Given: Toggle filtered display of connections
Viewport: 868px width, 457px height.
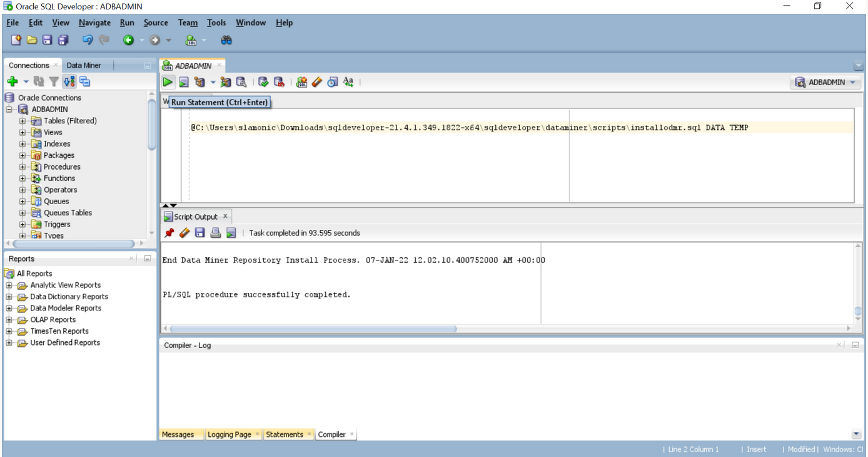Looking at the screenshot, I should (54, 81).
